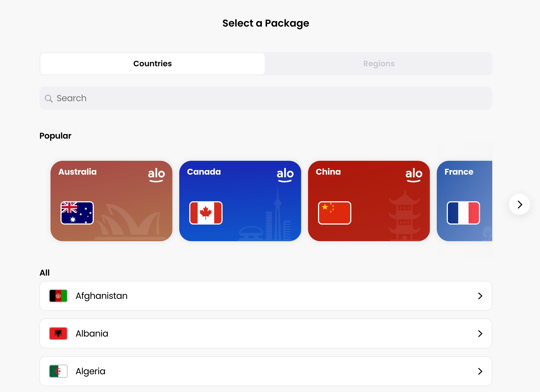Switch to the Countries tab
The width and height of the screenshot is (540, 392).
click(152, 64)
